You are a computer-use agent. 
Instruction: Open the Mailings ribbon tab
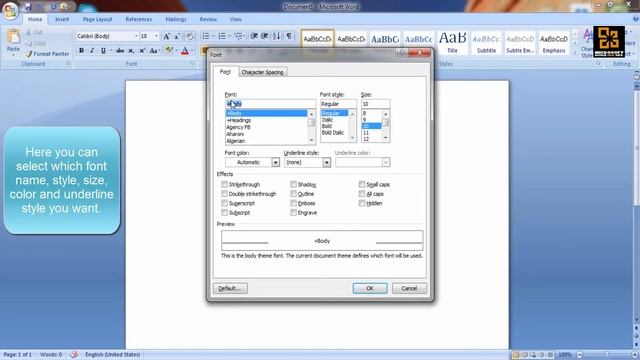[x=176, y=19]
